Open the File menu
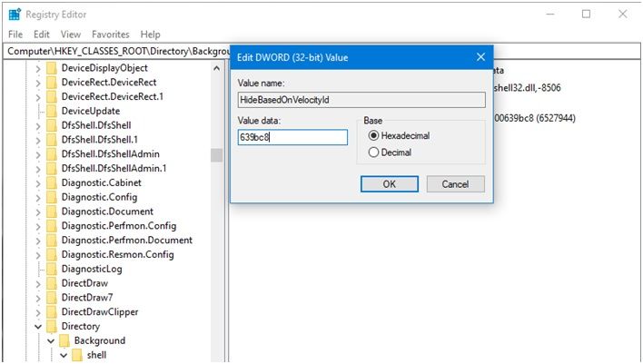 click(x=15, y=34)
